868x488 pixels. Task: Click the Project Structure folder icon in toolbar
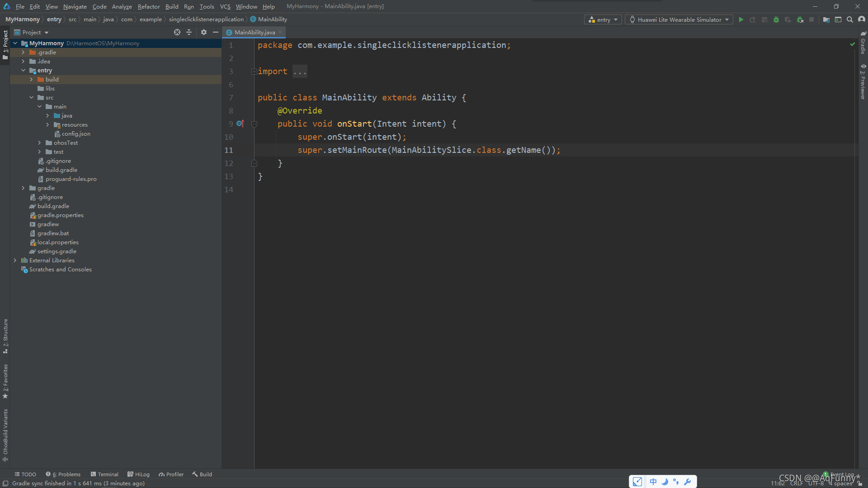click(x=826, y=19)
